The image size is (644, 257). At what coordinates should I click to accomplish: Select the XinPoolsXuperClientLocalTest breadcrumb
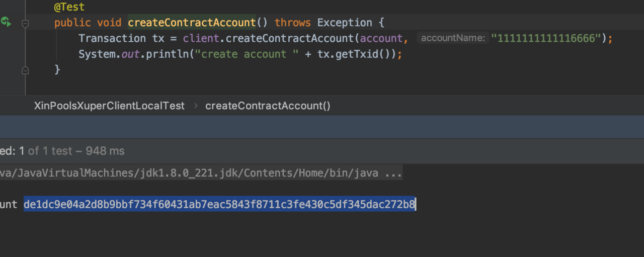[x=109, y=106]
